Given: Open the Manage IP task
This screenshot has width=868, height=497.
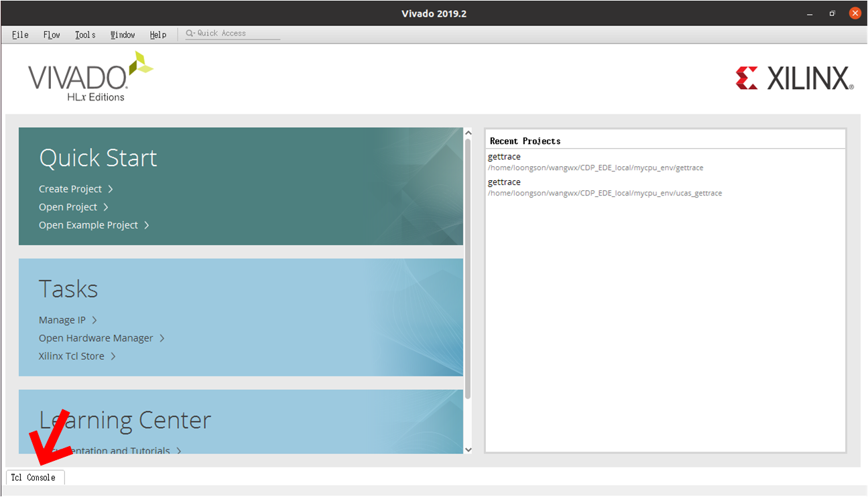Looking at the screenshot, I should (62, 320).
